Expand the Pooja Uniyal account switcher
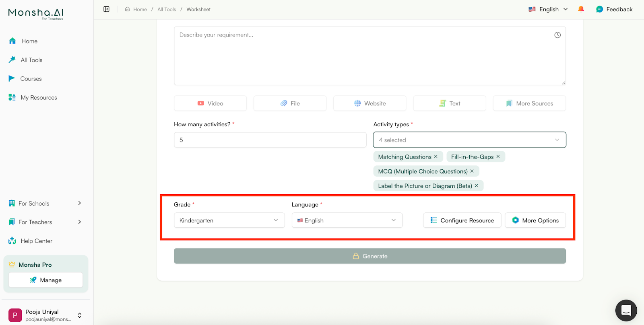 [x=80, y=315]
